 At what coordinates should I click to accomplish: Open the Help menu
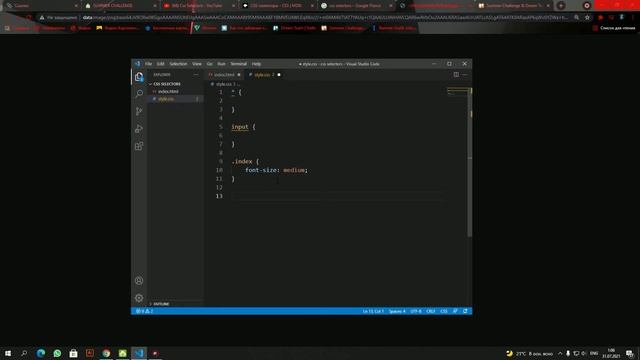[x=256, y=64]
